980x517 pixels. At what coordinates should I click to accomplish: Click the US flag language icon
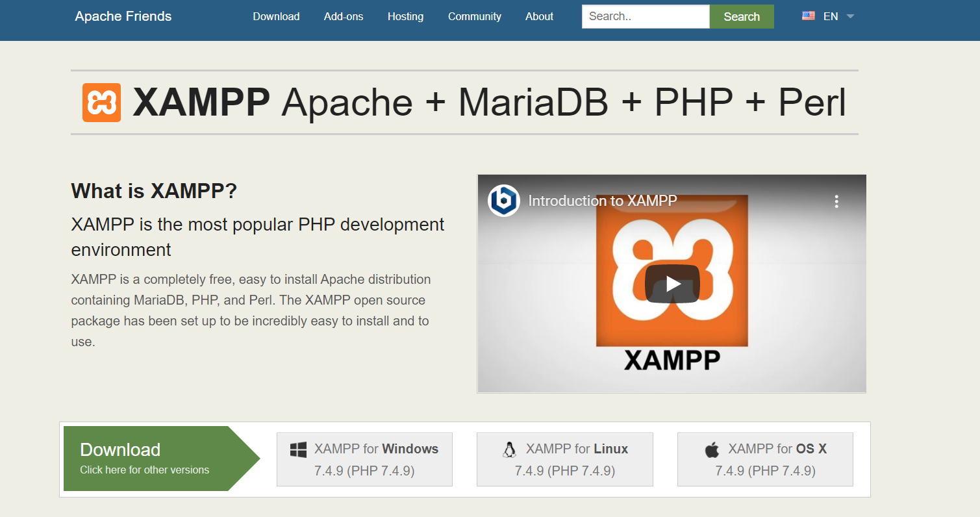tap(808, 16)
